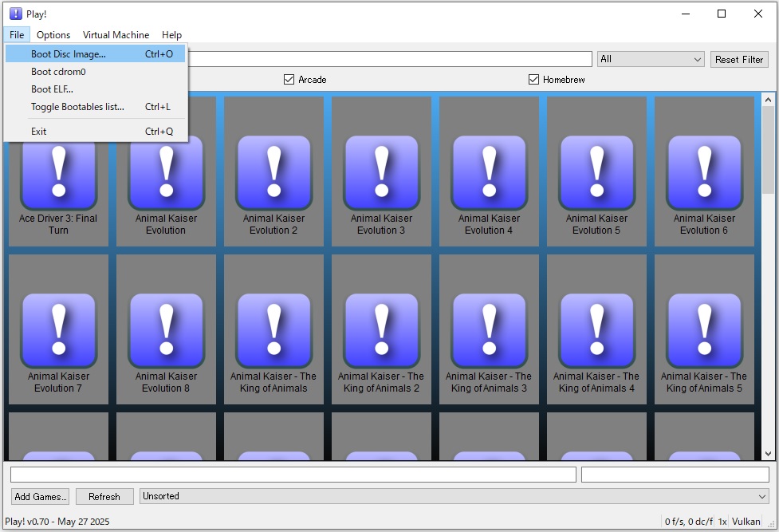Click the Refresh button

pos(104,496)
